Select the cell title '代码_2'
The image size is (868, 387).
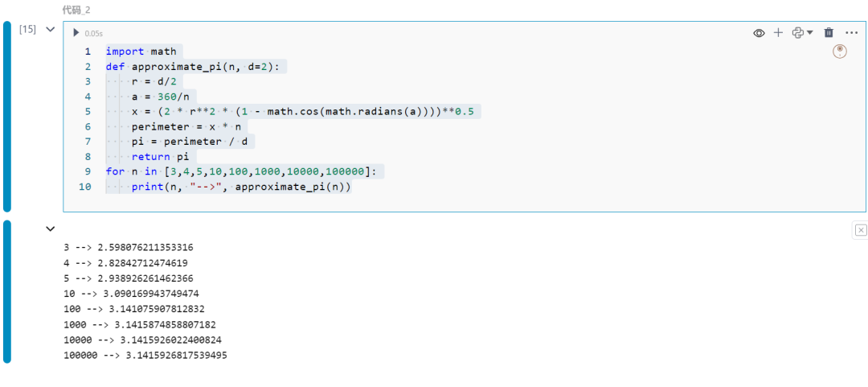pos(76,10)
